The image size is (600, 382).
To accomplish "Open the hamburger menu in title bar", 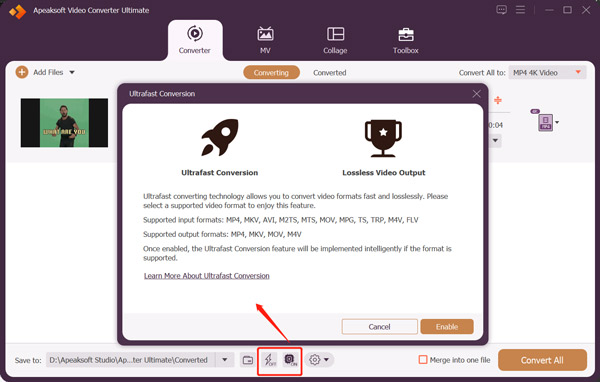I will pos(520,10).
